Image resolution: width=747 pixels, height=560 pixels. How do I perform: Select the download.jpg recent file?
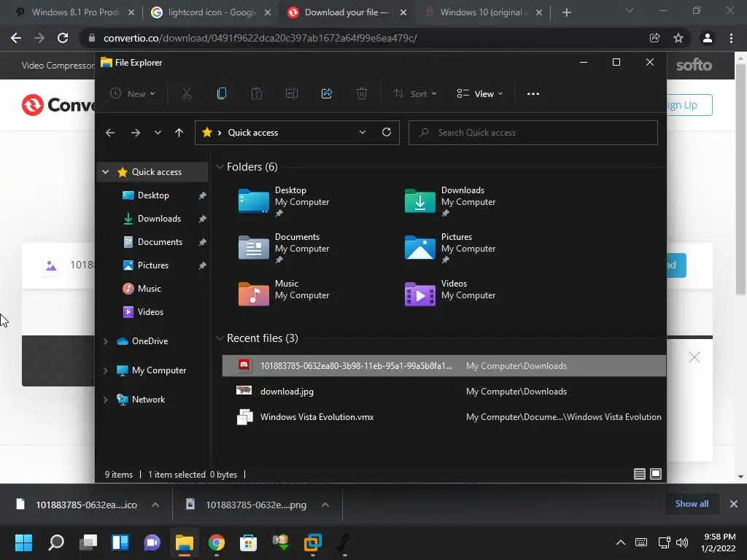[x=444, y=392]
